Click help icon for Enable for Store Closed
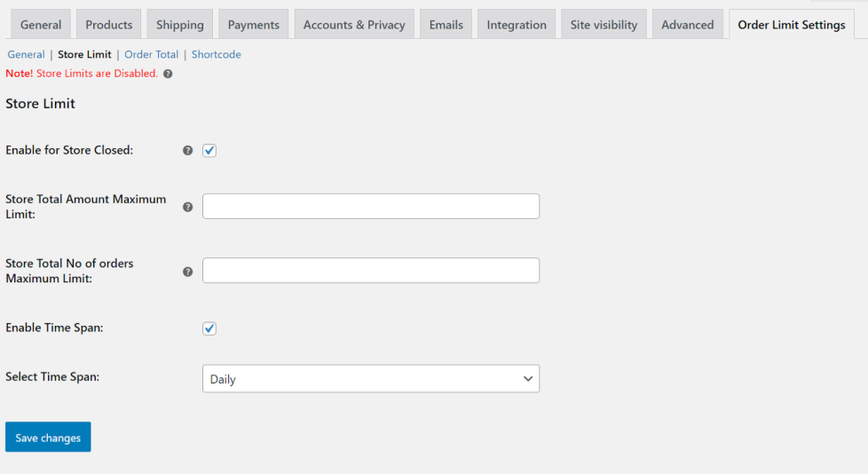The height and width of the screenshot is (474, 868). pos(187,151)
